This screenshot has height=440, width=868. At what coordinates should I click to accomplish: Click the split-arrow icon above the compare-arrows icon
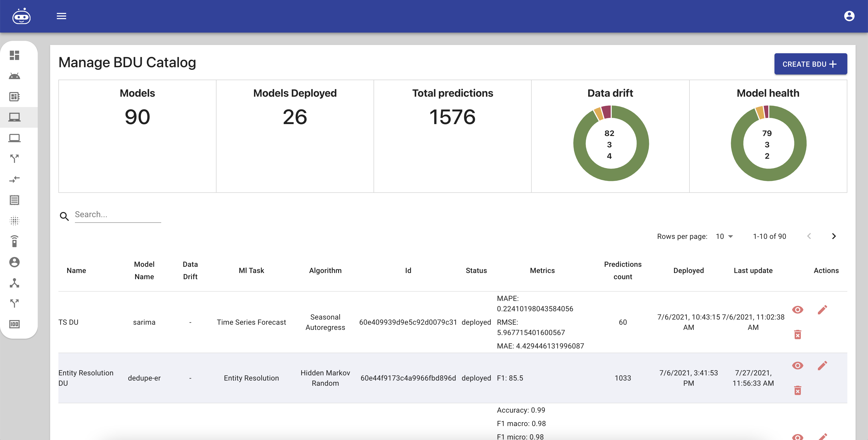[x=14, y=158]
